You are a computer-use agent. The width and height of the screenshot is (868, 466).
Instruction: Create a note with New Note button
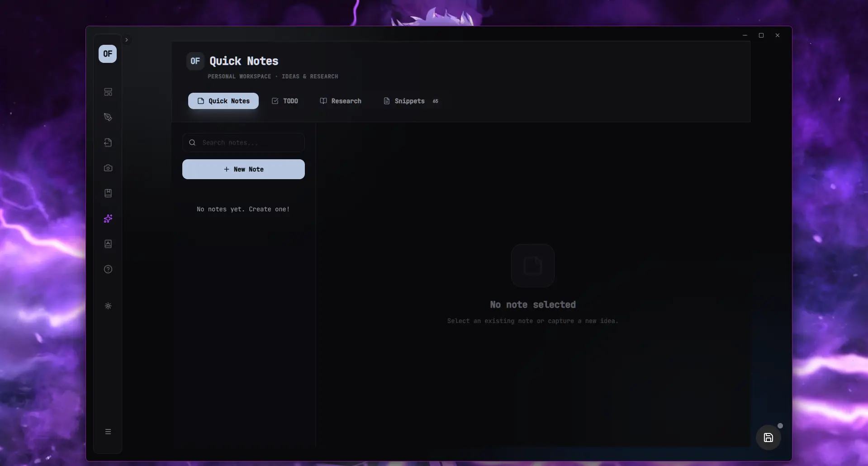(243, 169)
